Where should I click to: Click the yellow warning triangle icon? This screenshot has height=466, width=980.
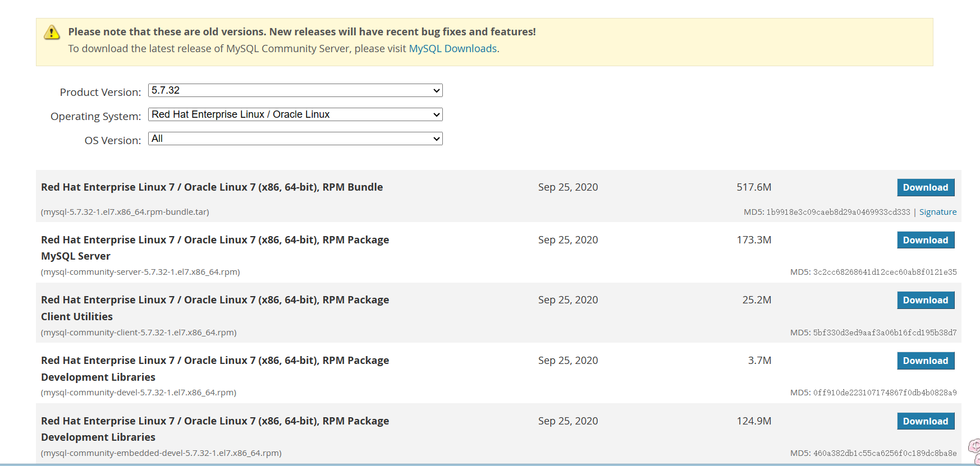[52, 33]
